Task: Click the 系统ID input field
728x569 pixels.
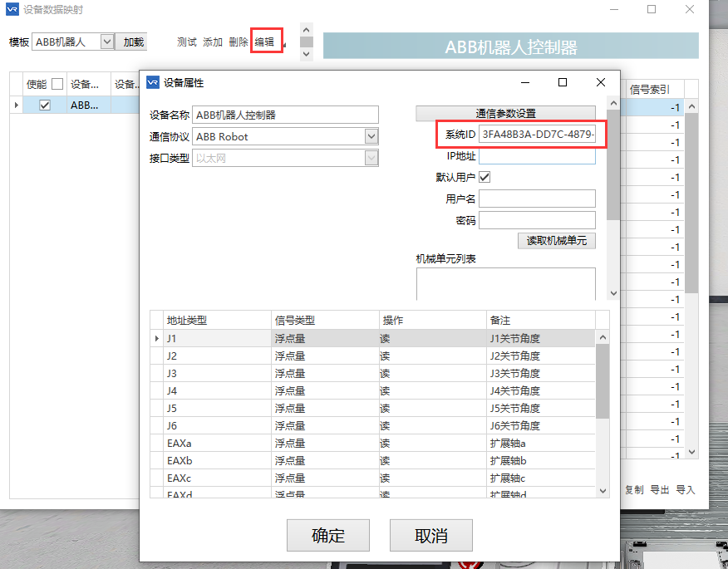Action: (x=537, y=135)
